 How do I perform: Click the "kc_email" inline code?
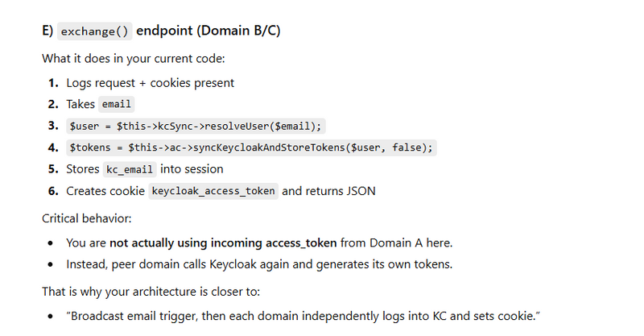coord(129,169)
